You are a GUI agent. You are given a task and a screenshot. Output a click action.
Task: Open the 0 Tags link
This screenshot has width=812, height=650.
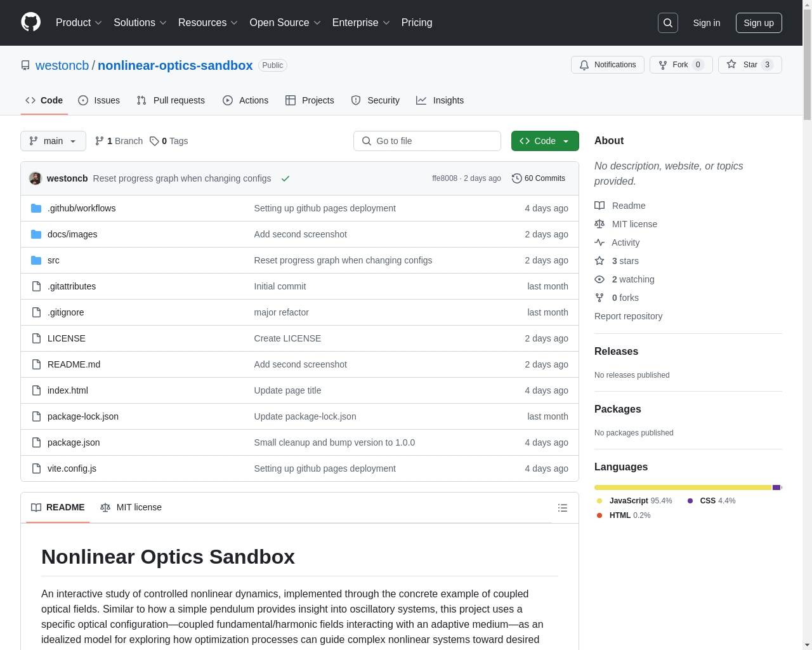tap(169, 141)
